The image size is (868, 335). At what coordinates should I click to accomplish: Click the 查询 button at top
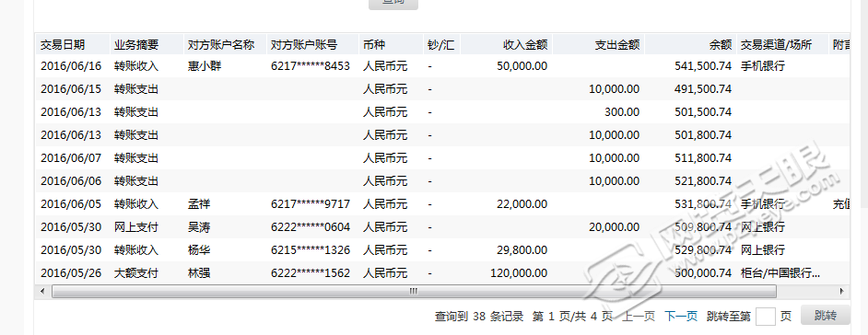pos(393,3)
